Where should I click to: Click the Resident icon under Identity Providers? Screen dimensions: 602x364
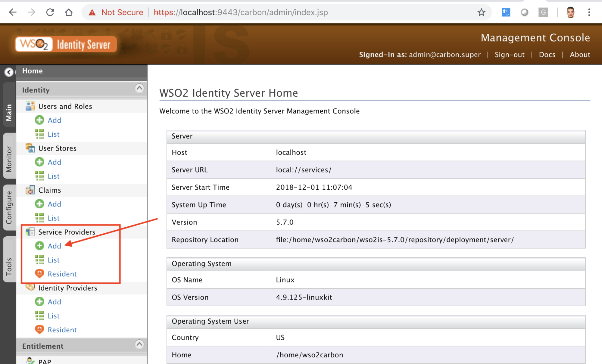click(x=39, y=329)
